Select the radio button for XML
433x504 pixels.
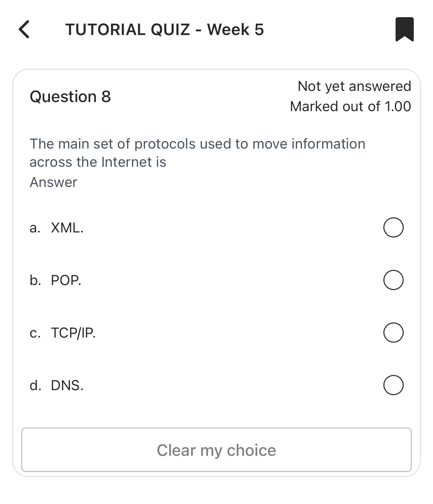(x=393, y=227)
